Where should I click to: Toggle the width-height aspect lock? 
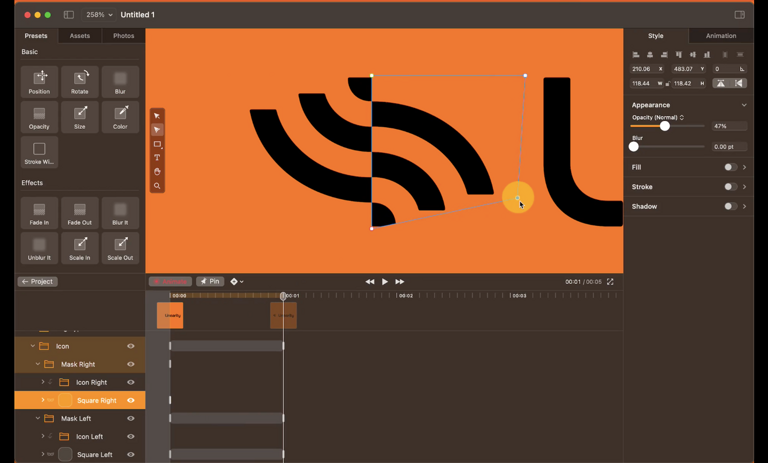pyautogui.click(x=668, y=84)
